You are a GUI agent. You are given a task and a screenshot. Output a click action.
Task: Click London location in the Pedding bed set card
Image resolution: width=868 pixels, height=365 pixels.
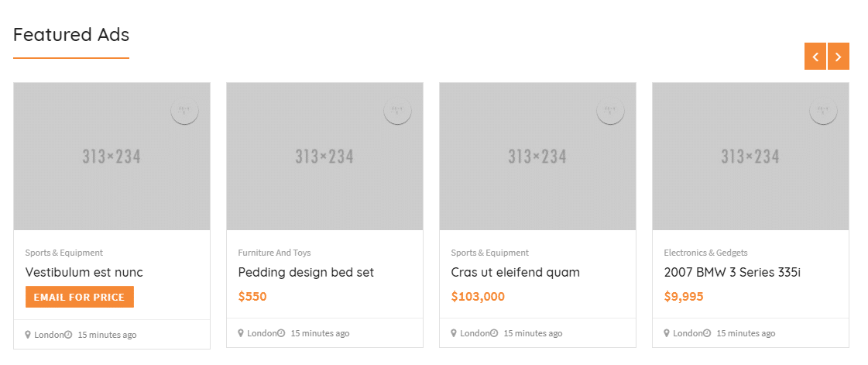[262, 333]
